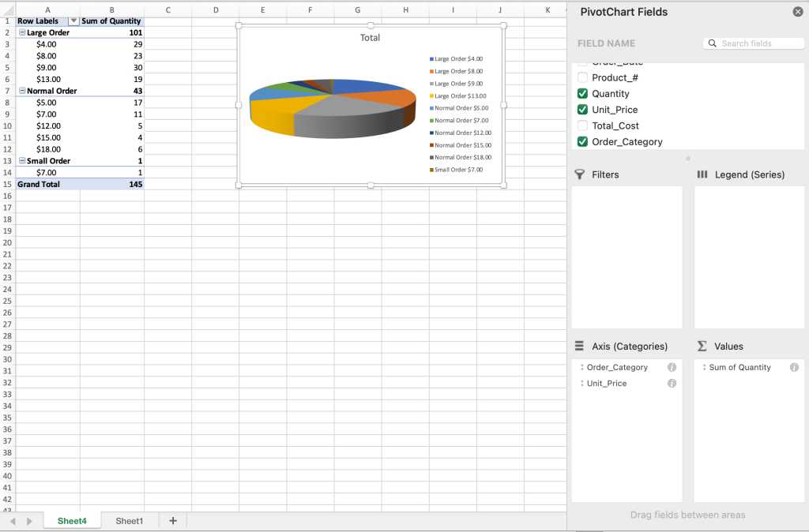Collapse the Small Order group

coord(22,161)
